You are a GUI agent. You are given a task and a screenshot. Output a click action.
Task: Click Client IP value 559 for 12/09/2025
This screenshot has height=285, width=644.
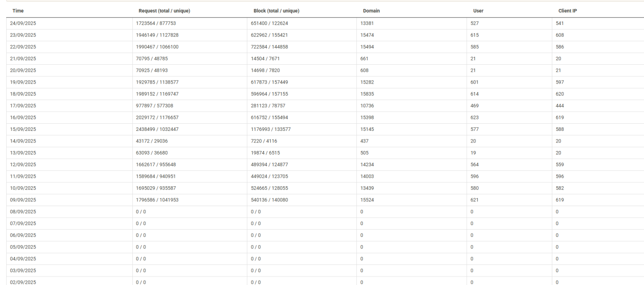560,164
